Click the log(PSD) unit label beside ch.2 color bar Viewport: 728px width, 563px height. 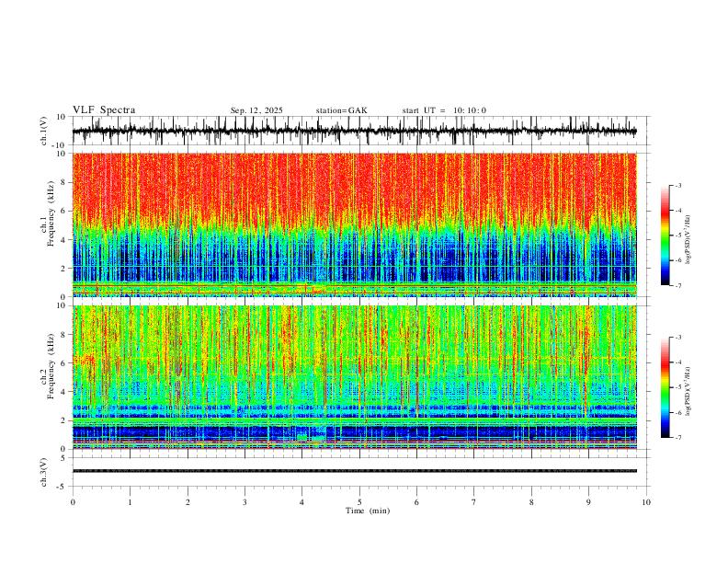(x=688, y=391)
